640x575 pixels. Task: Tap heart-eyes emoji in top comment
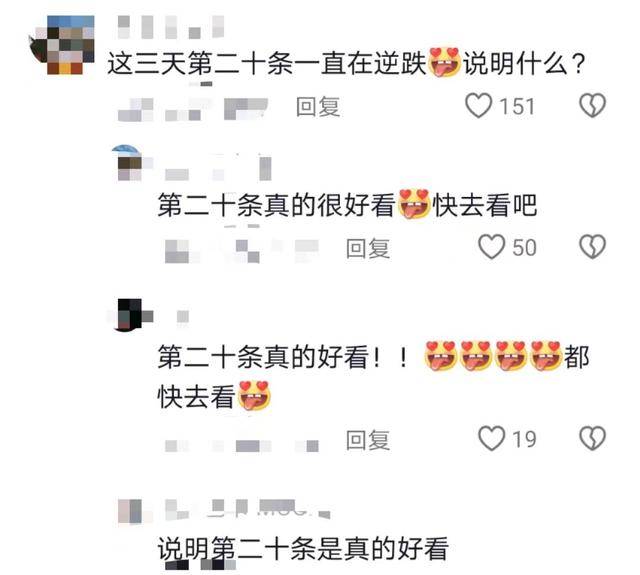tap(444, 62)
